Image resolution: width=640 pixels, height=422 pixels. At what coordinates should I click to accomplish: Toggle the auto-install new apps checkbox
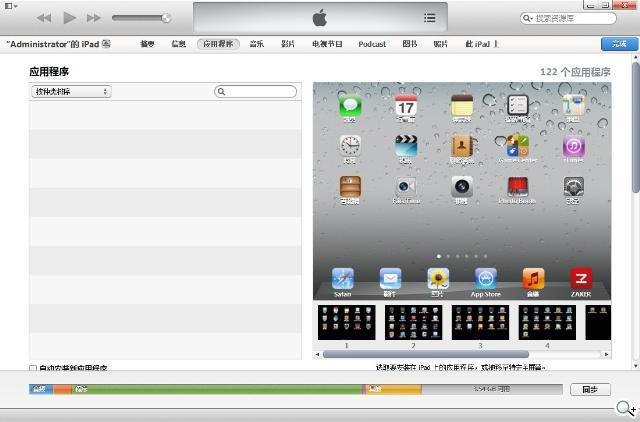pos(33,368)
